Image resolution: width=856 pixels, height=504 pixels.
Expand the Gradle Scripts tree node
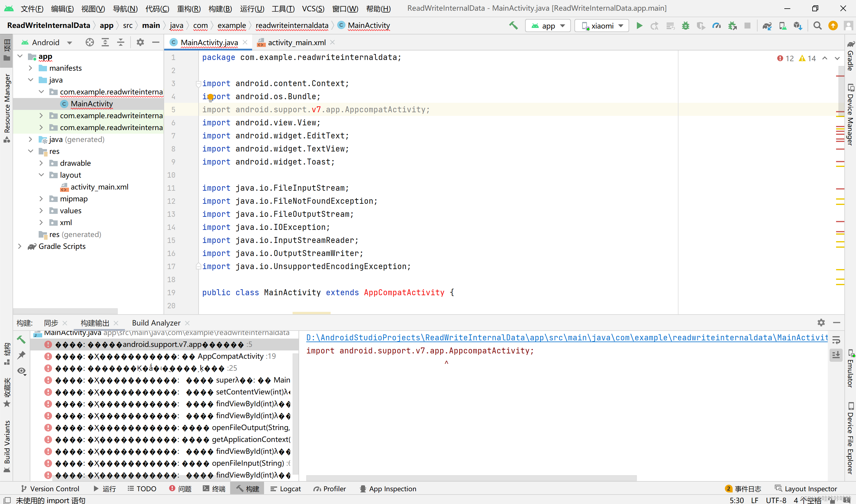pos(20,246)
